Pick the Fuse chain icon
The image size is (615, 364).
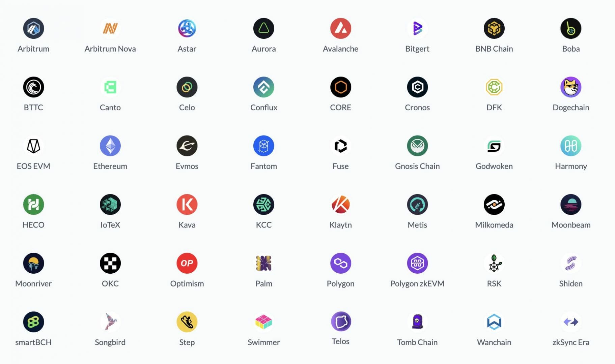340,146
